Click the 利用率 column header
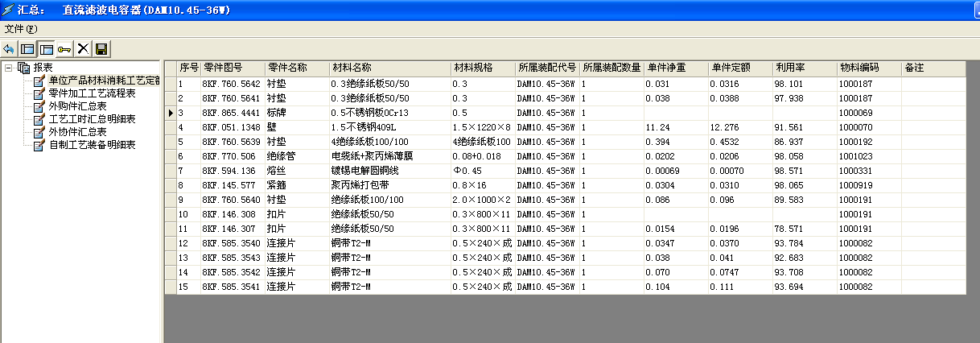 click(x=786, y=68)
